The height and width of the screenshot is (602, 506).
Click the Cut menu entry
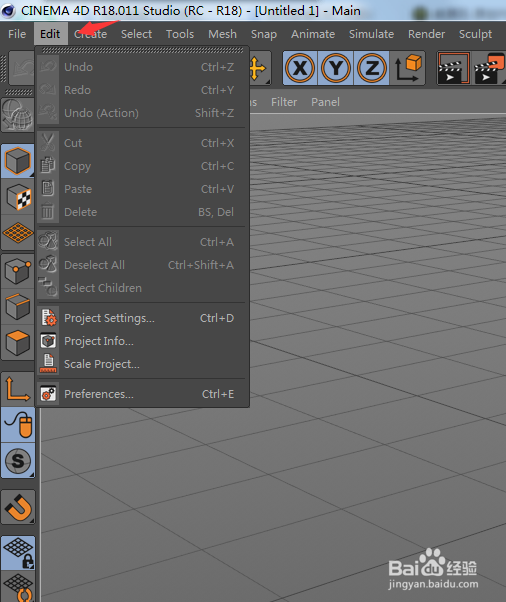142,143
